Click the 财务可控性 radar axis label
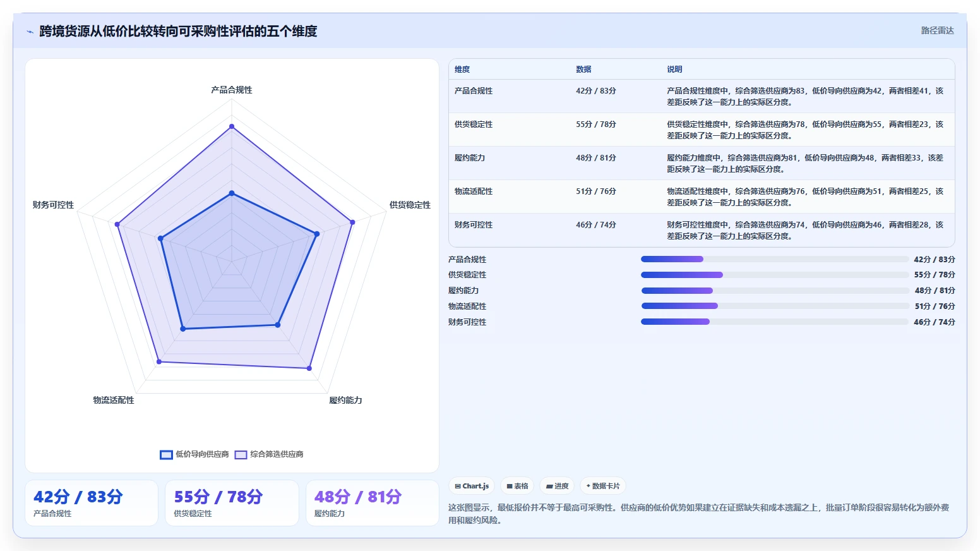 [53, 205]
